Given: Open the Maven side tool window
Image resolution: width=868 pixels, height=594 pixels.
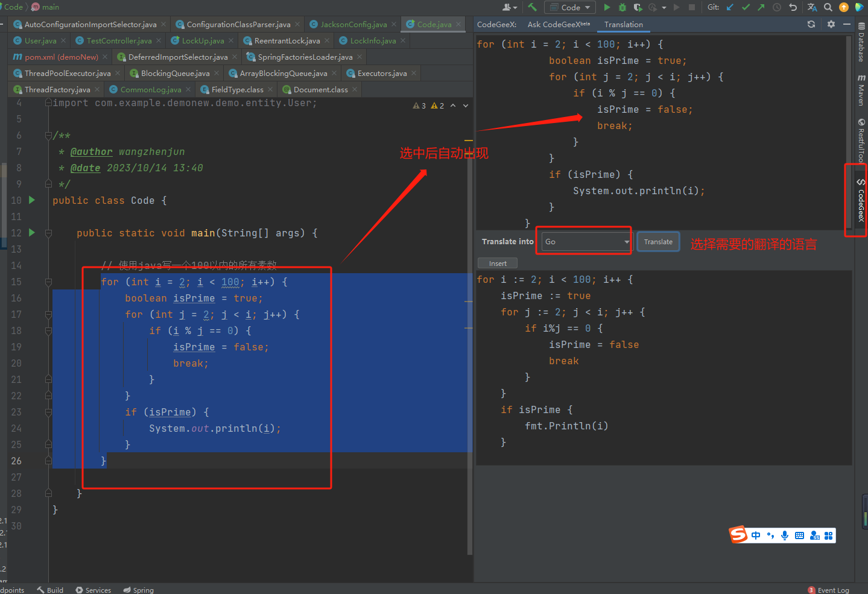Looking at the screenshot, I should 861,90.
